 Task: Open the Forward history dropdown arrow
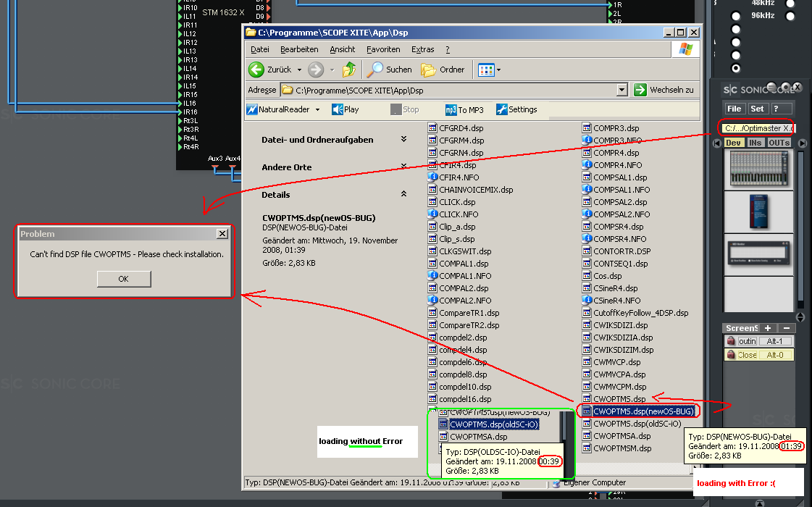pos(332,70)
